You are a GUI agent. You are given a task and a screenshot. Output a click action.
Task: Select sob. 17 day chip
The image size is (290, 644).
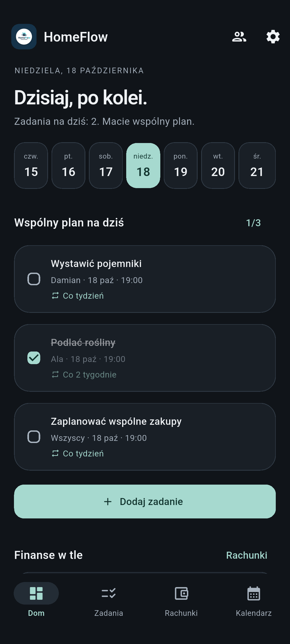coord(106,166)
